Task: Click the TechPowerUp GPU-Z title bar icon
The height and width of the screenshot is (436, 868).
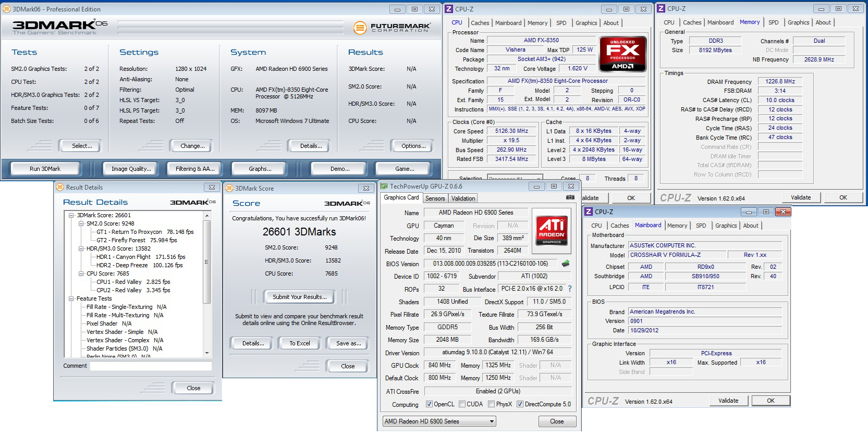Action: click(x=384, y=186)
